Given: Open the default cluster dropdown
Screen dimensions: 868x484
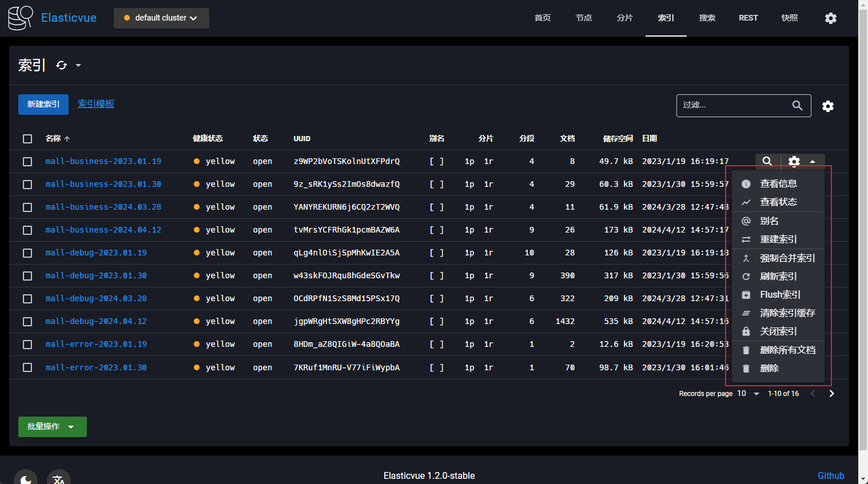Looking at the screenshot, I should (161, 18).
